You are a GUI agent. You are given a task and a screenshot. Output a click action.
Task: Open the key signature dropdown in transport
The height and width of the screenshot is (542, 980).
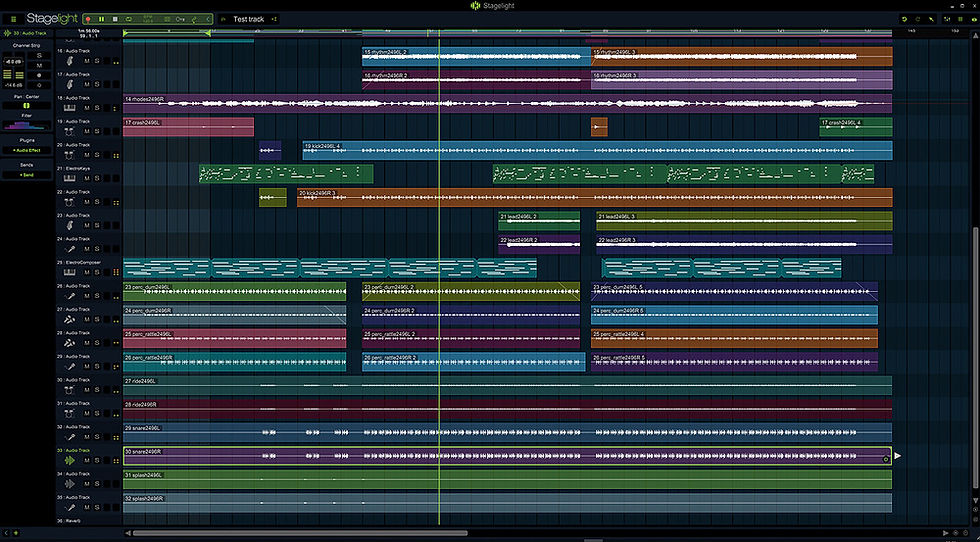[x=180, y=19]
